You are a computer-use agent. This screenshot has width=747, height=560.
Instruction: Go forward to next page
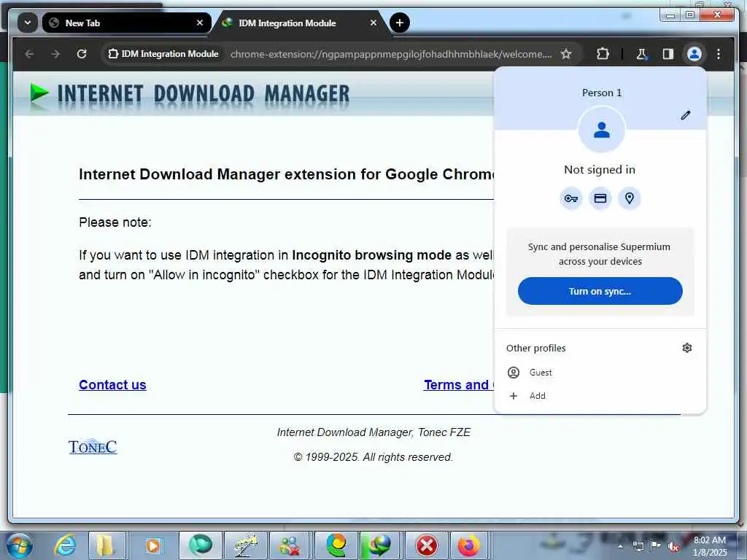coord(55,54)
